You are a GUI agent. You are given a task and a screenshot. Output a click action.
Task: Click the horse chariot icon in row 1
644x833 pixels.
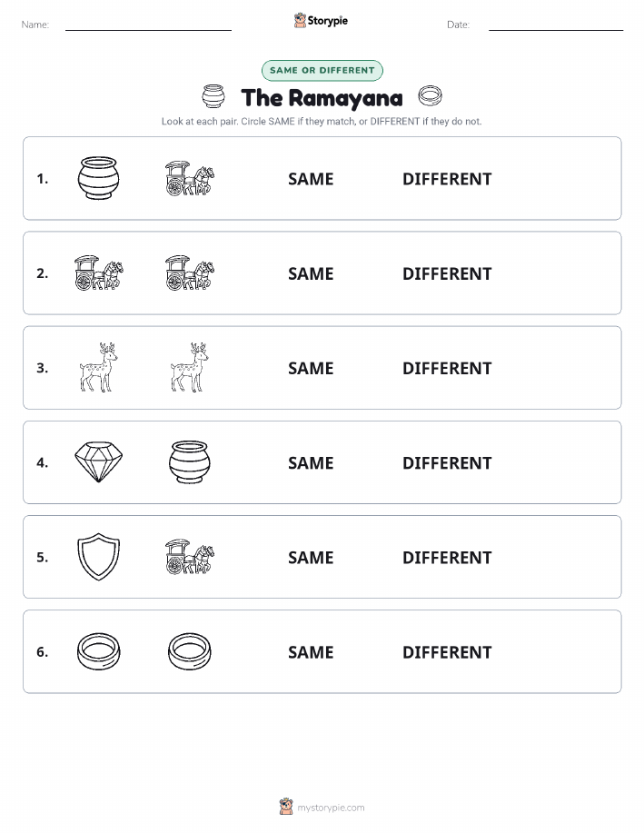(190, 178)
